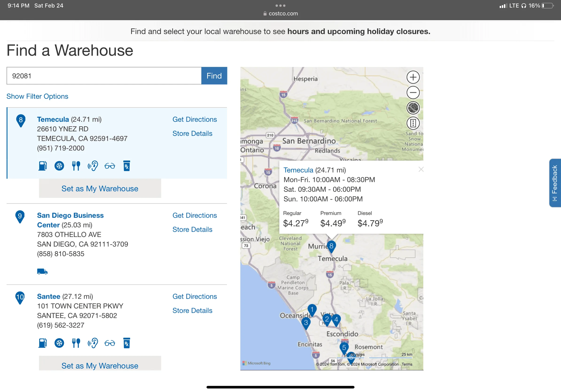Click the tire center icon under Temecula
The height and width of the screenshot is (392, 561).
point(59,166)
